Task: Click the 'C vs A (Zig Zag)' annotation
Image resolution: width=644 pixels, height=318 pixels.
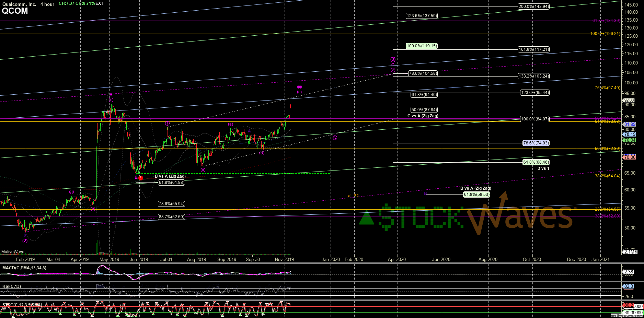Action: tap(423, 116)
